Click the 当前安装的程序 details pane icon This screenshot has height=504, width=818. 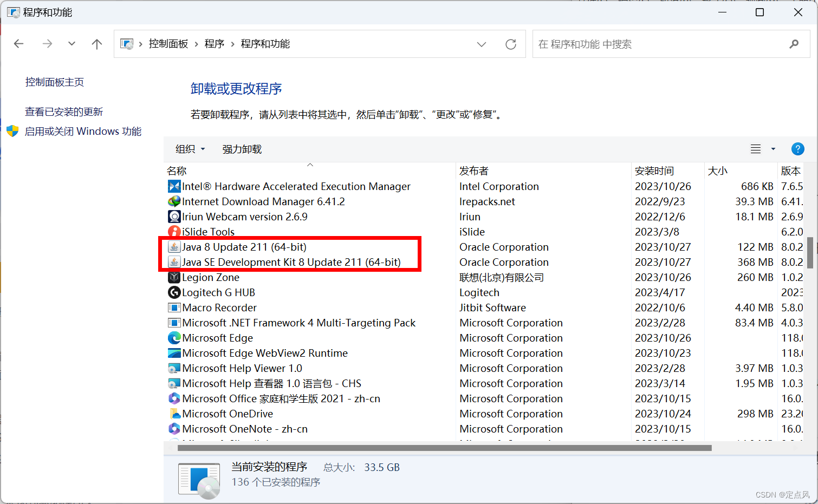tap(199, 480)
